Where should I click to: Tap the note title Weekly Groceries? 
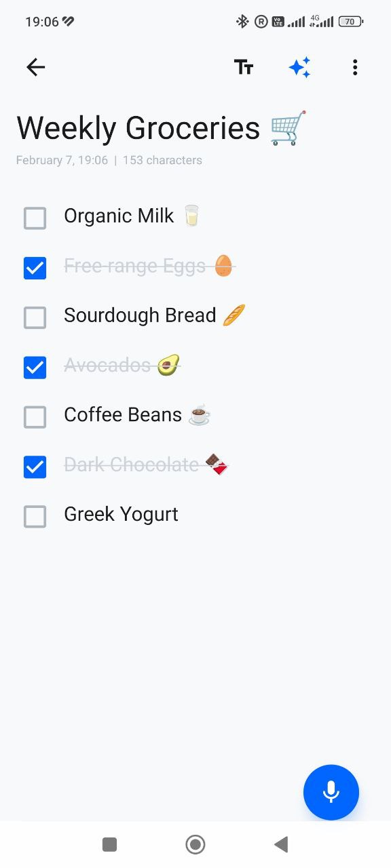[138, 127]
